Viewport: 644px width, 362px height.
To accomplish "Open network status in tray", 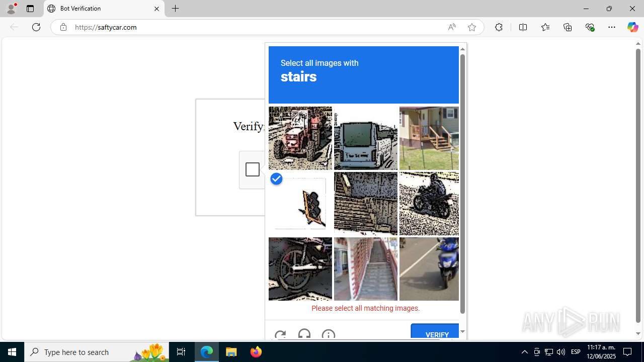I will [549, 352].
